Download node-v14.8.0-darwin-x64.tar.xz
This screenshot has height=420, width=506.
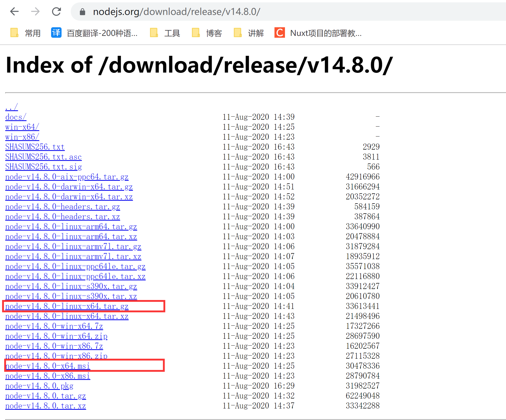[x=69, y=197]
